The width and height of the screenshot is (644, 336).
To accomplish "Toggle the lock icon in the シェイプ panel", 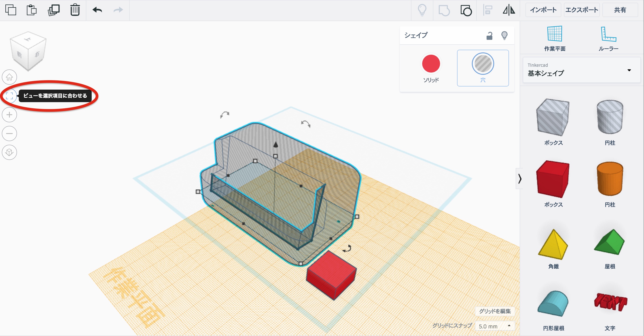I will (x=489, y=36).
